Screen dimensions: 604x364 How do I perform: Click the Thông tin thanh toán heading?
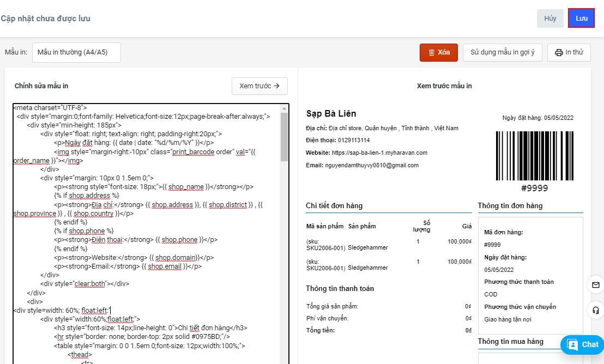[340, 288]
